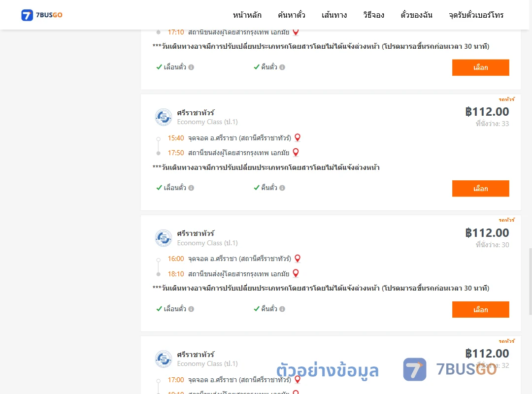Open map pin next to 17:00 Sriracha stop
This screenshot has height=394, width=532.
tap(298, 379)
